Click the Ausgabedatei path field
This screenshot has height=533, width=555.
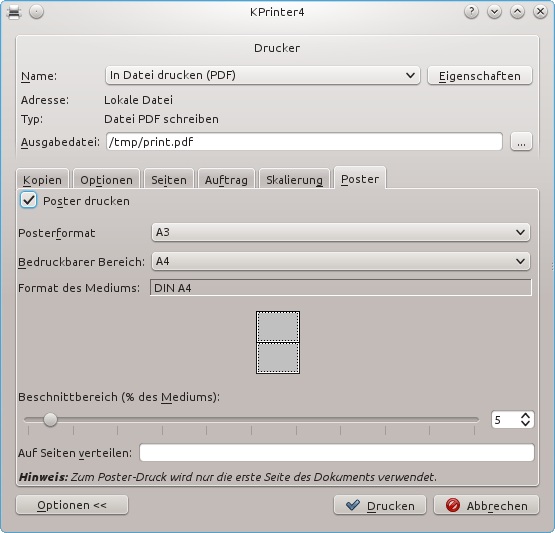[304, 142]
